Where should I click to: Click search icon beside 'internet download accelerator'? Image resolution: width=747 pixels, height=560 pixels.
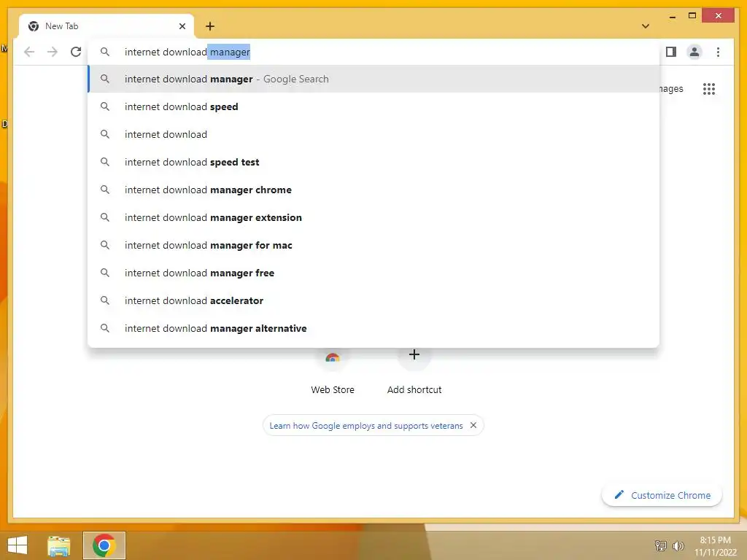pyautogui.click(x=105, y=300)
